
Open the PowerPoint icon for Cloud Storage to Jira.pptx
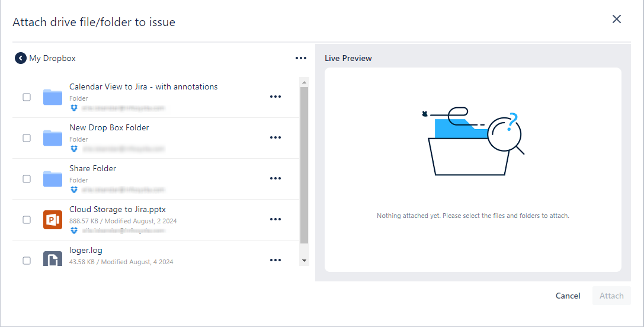53,220
